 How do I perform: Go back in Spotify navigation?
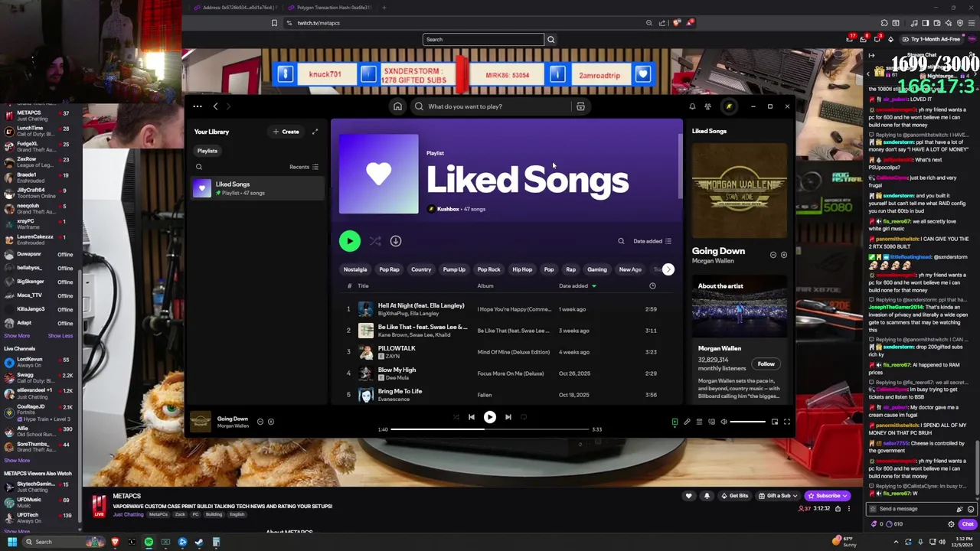[x=215, y=106]
